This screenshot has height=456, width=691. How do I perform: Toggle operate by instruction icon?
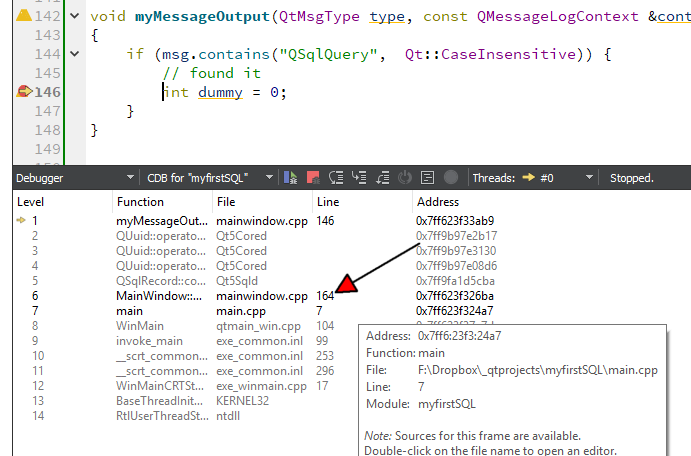pyautogui.click(x=427, y=178)
